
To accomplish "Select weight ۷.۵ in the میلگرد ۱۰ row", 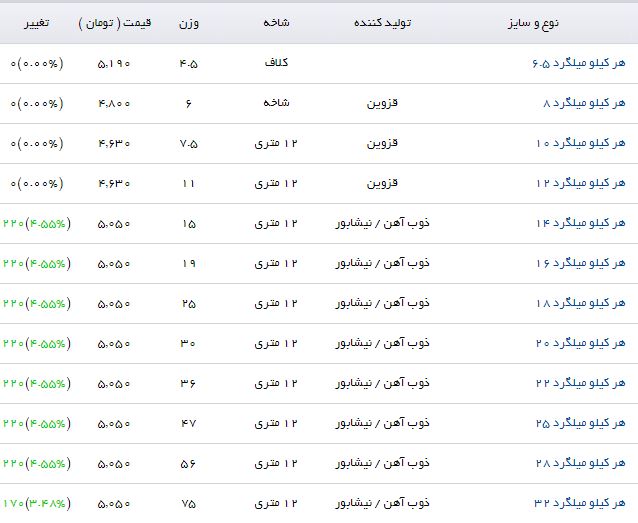I will pos(189,144).
